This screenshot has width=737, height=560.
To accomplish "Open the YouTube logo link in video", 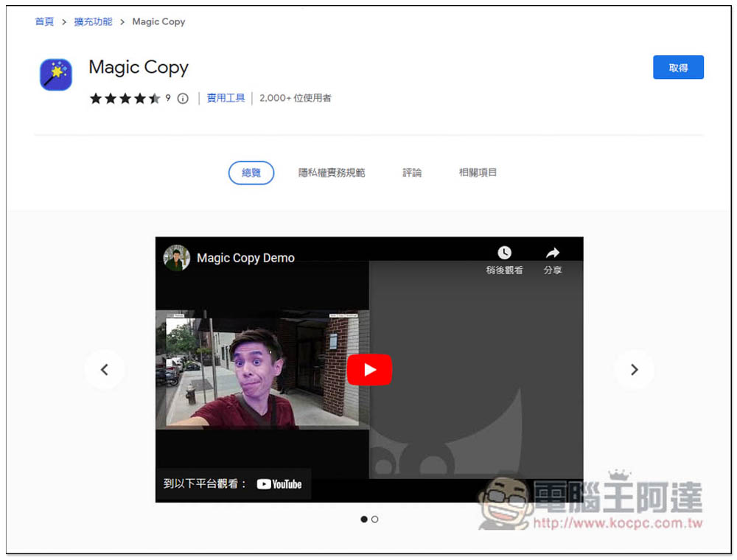I will 279,484.
